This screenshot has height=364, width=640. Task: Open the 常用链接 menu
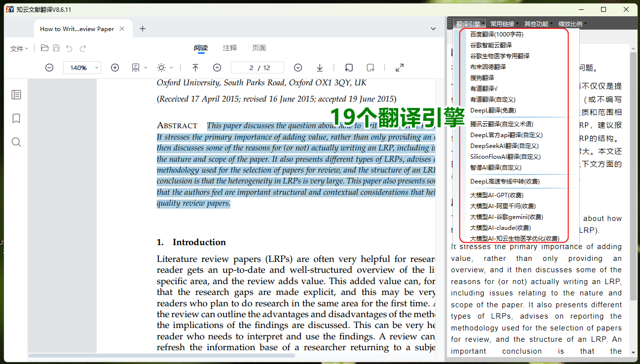point(504,24)
